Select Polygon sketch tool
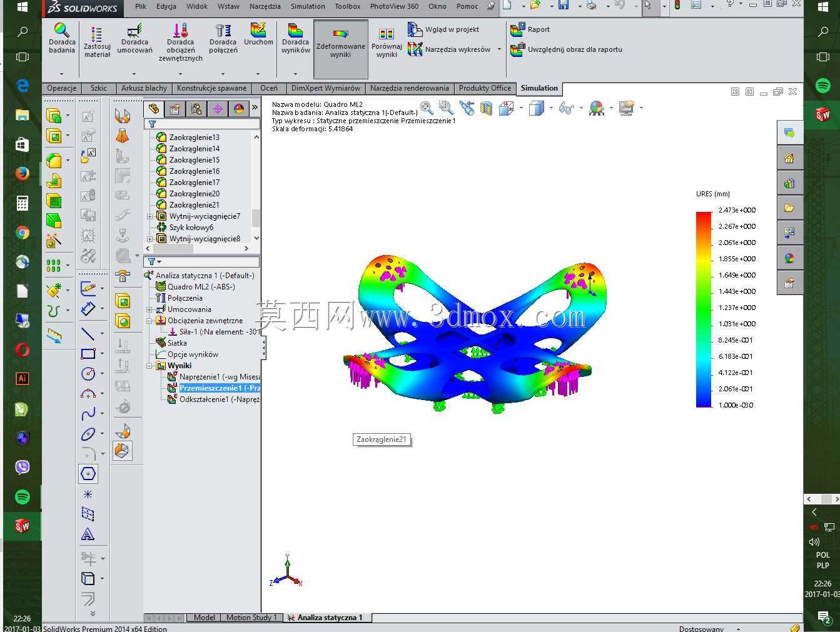 (88, 474)
